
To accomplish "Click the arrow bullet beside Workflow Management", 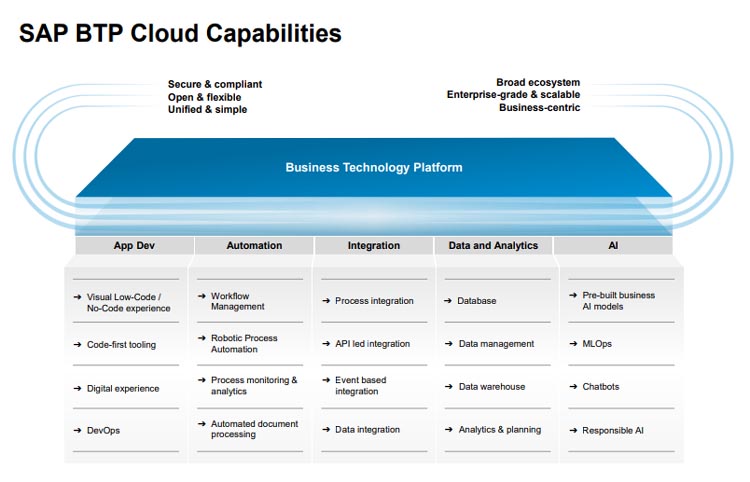I will [202, 296].
